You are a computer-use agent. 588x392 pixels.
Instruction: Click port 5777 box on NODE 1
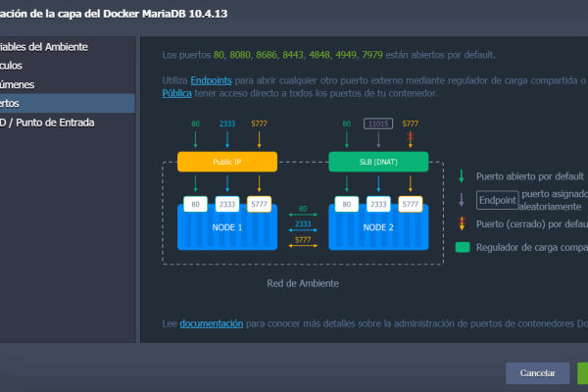pos(259,204)
